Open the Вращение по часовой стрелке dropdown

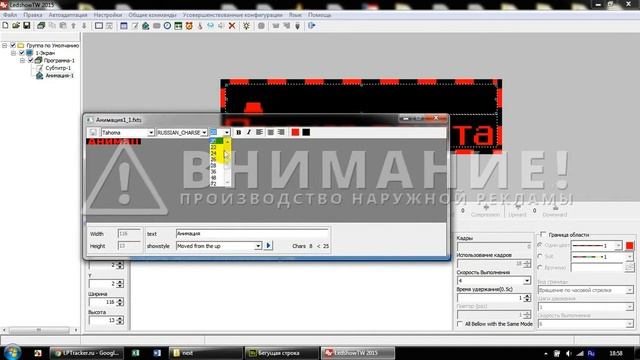coord(629,290)
